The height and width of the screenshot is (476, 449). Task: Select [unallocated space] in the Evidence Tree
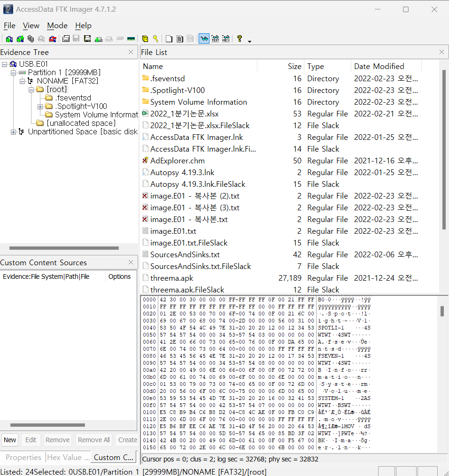click(81, 123)
